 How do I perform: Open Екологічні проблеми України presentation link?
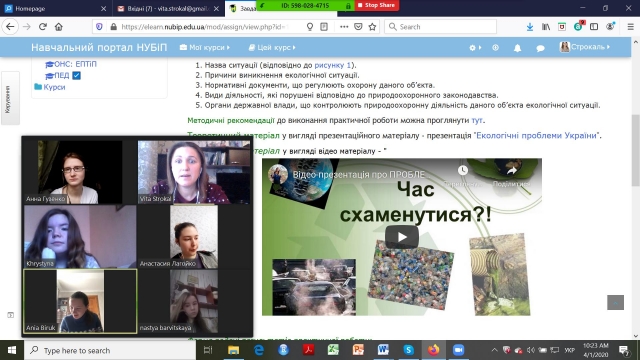pyautogui.click(x=536, y=136)
